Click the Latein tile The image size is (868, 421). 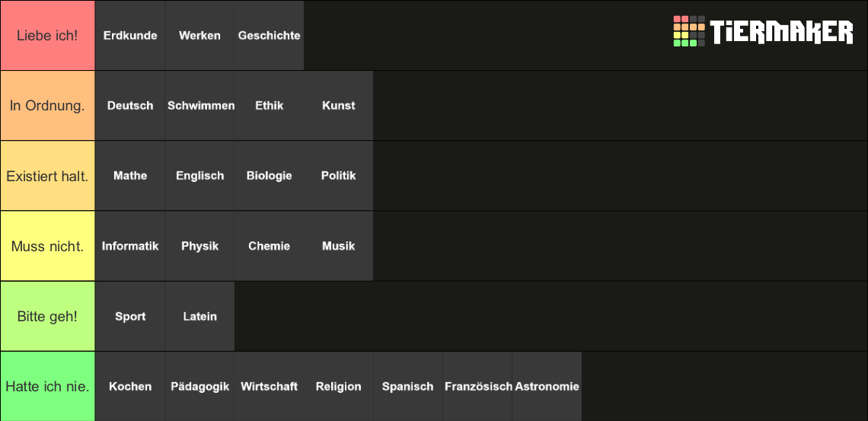pos(199,317)
